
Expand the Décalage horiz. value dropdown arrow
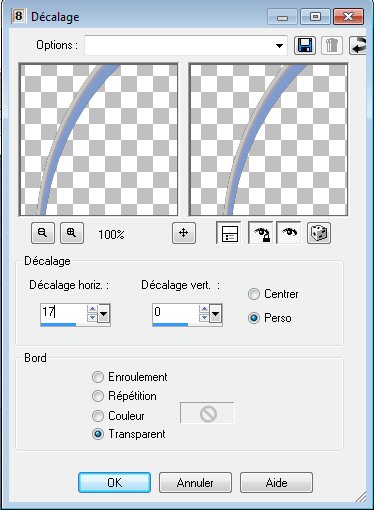[x=104, y=313]
